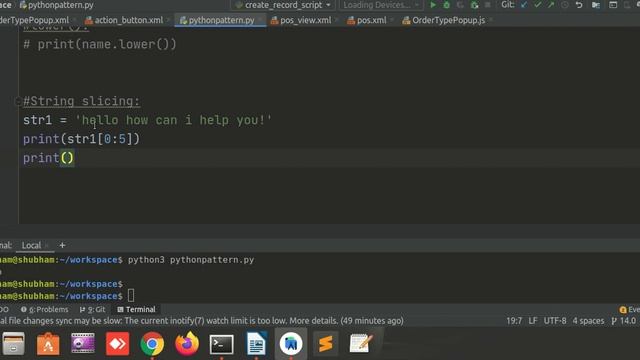Image resolution: width=640 pixels, height=360 pixels.
Task: Click the window layout icon in toolbar
Action: [613, 5]
